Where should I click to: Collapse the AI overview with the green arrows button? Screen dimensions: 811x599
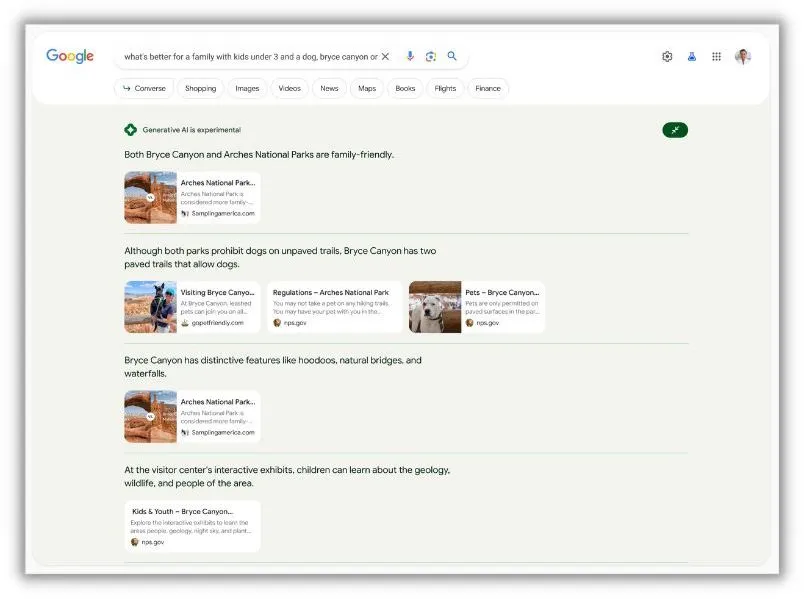(x=675, y=130)
